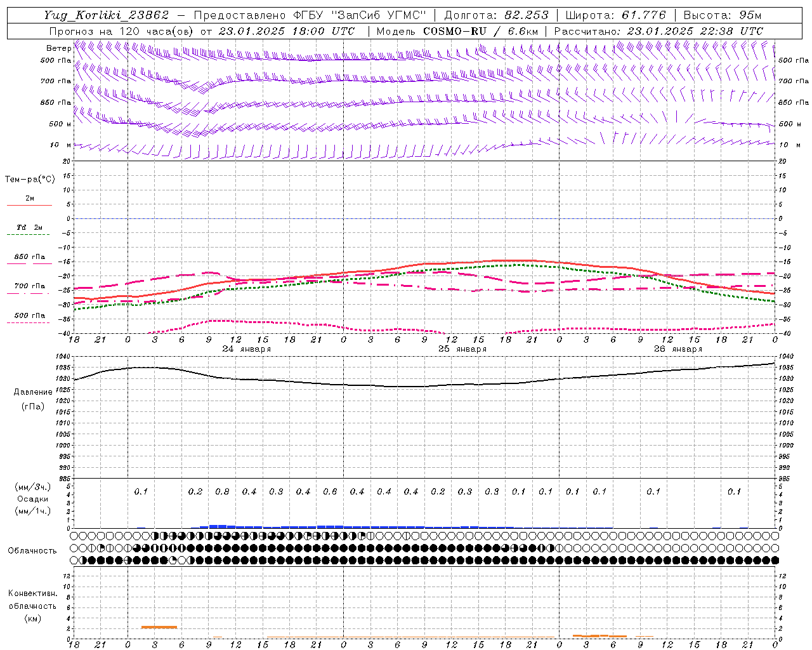Click 'Прогноз на 120 часа(ов)' forecast text
This screenshot has width=812, height=650.
(x=122, y=31)
